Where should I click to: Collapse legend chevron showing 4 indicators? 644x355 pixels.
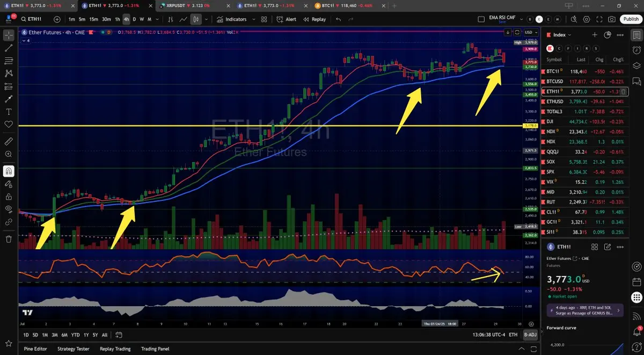pos(26,40)
